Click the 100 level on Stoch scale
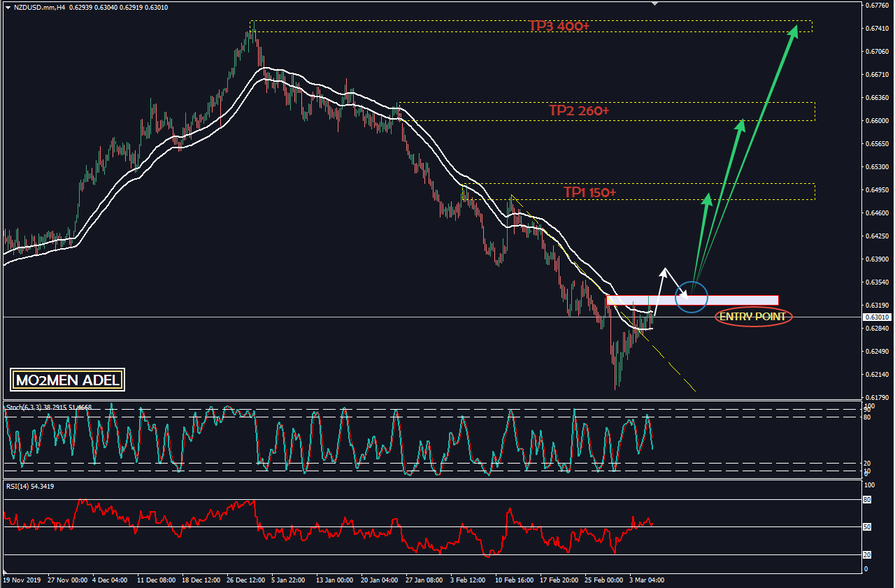 870,406
